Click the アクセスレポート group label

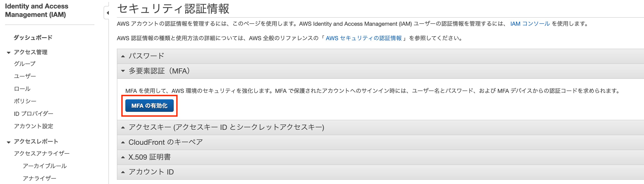(x=36, y=142)
